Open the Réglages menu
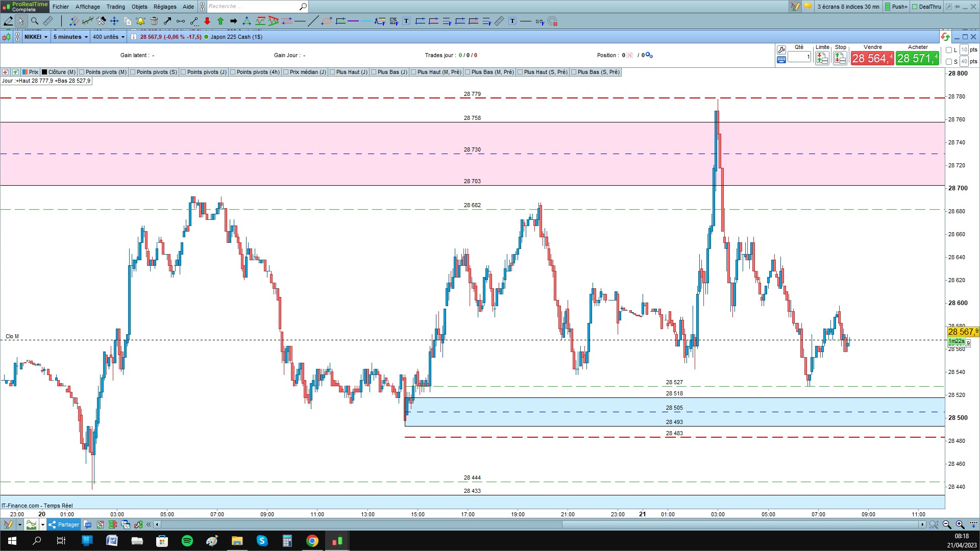The image size is (980, 551). coord(165,7)
